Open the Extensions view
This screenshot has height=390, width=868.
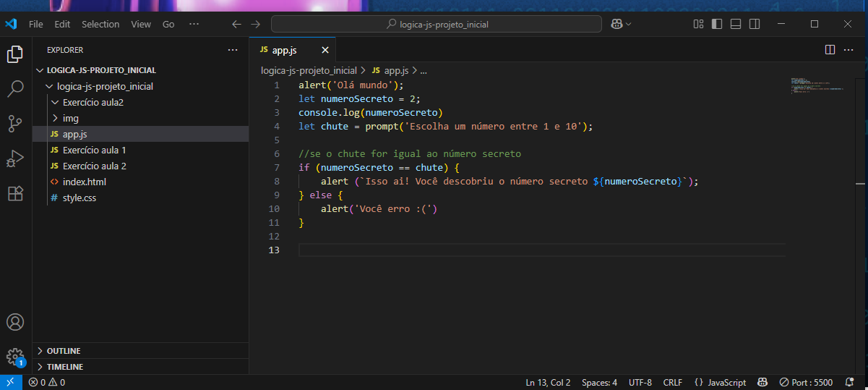(15, 193)
